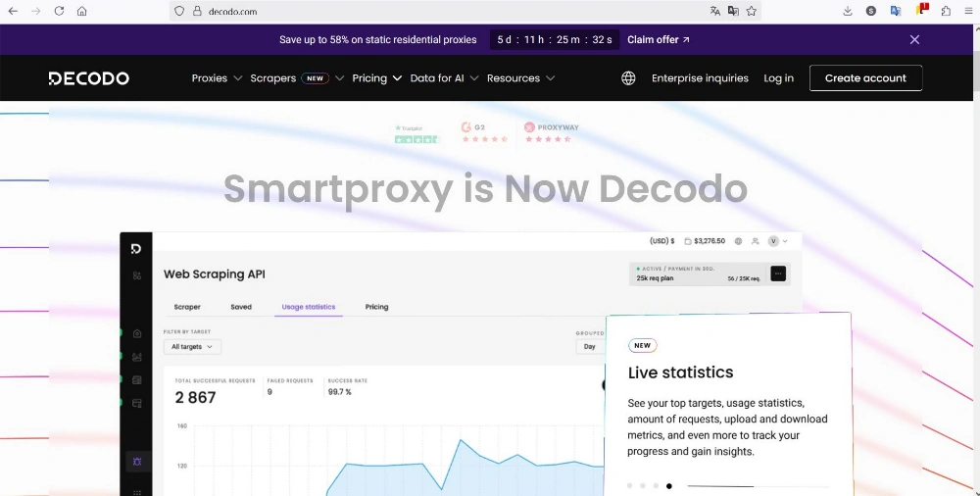Open the Proxies navigation menu
The width and height of the screenshot is (980, 496).
(210, 78)
